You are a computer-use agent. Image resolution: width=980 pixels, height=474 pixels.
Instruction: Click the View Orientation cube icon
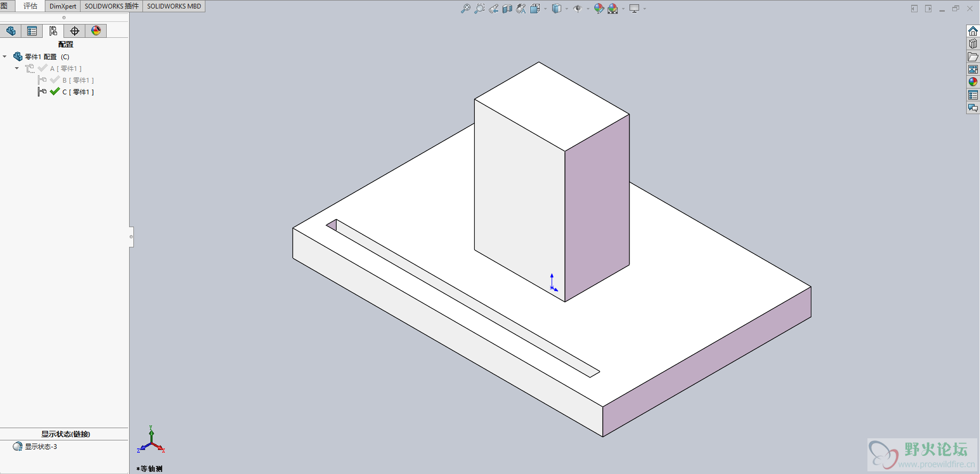535,9
